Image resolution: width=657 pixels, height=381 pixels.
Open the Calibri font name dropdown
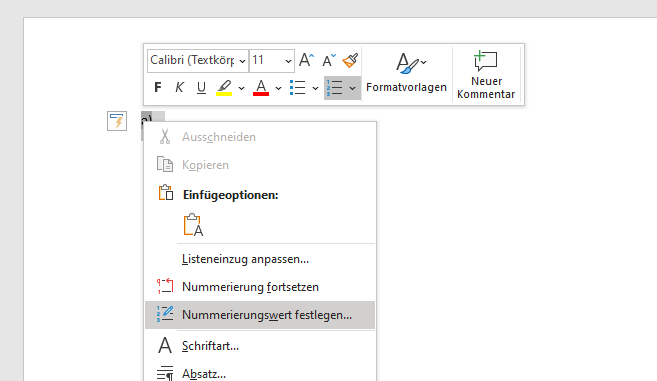(198, 61)
